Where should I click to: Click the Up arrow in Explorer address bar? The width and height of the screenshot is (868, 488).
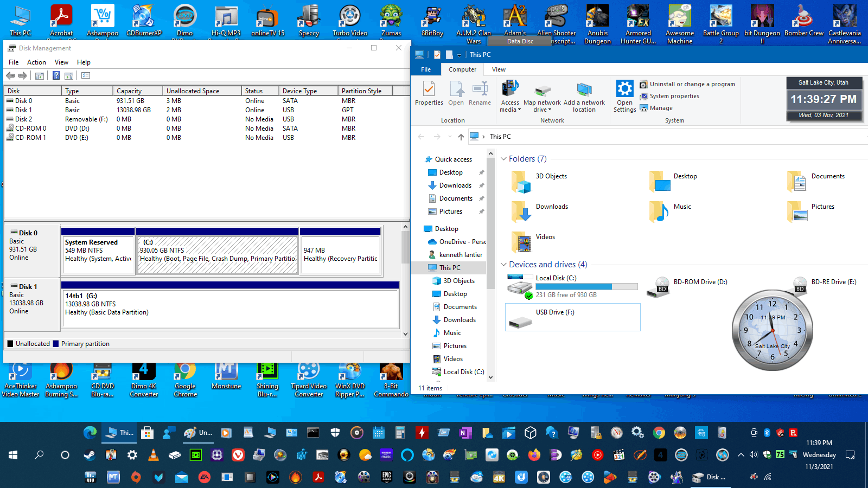pyautogui.click(x=461, y=137)
